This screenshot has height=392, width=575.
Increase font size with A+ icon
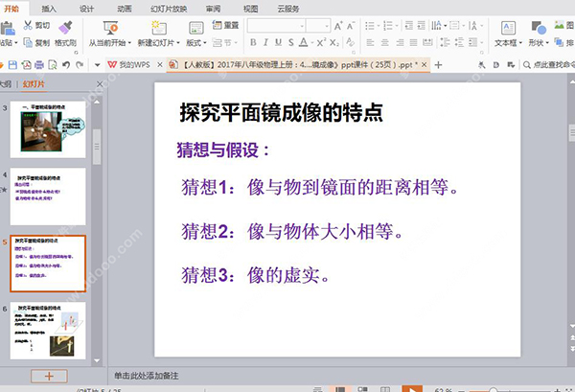[x=338, y=26]
